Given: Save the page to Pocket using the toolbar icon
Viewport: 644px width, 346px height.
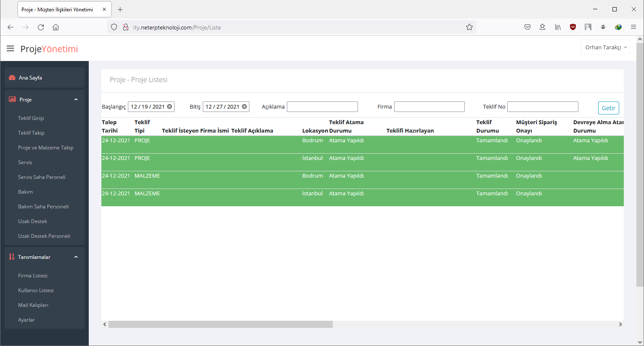Looking at the screenshot, I should tap(527, 27).
